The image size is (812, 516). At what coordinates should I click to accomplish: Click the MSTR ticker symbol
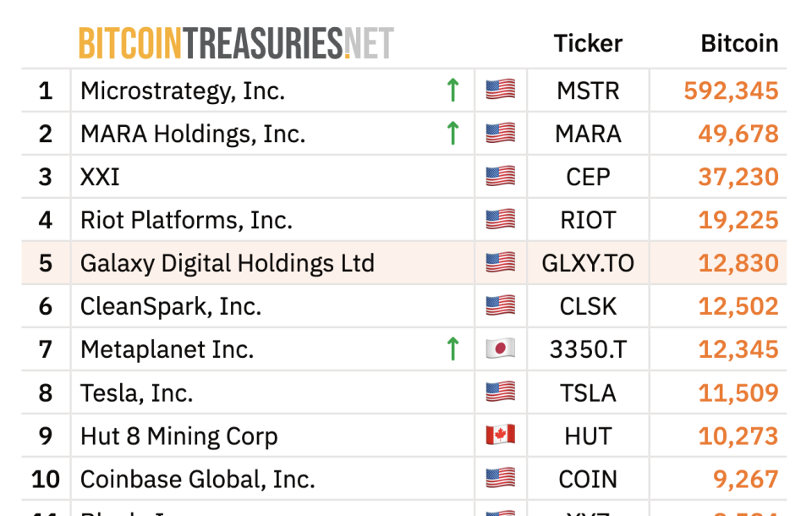click(x=588, y=91)
